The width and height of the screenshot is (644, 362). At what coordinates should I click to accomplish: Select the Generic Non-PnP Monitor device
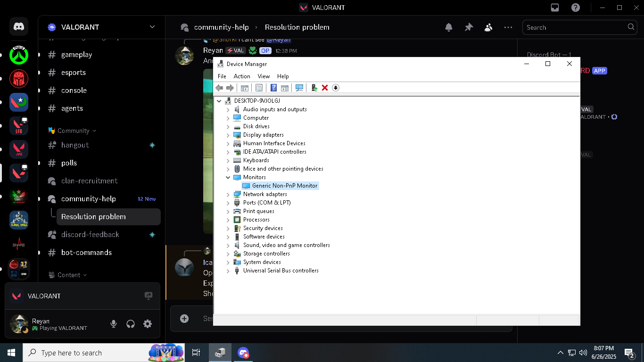click(x=285, y=186)
